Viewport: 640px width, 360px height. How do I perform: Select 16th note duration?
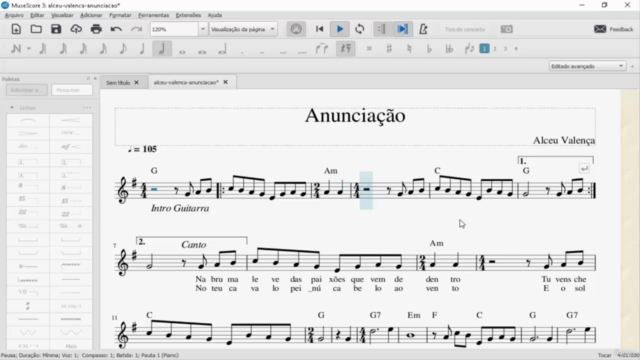pyautogui.click(x=83, y=49)
